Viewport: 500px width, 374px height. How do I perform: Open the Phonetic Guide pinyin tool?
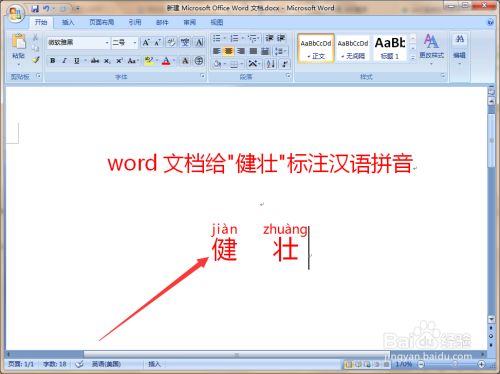185,43
